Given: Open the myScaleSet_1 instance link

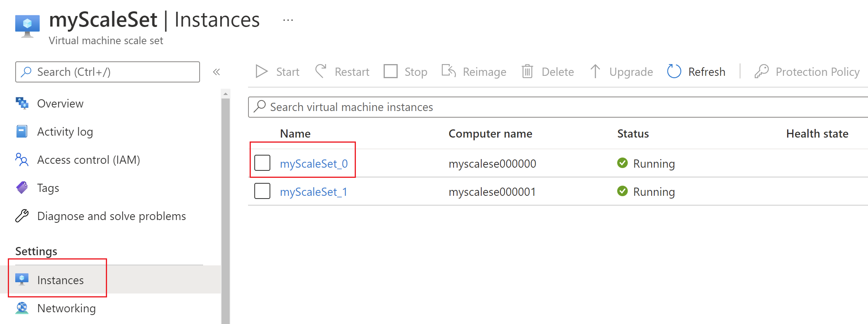Looking at the screenshot, I should (313, 192).
